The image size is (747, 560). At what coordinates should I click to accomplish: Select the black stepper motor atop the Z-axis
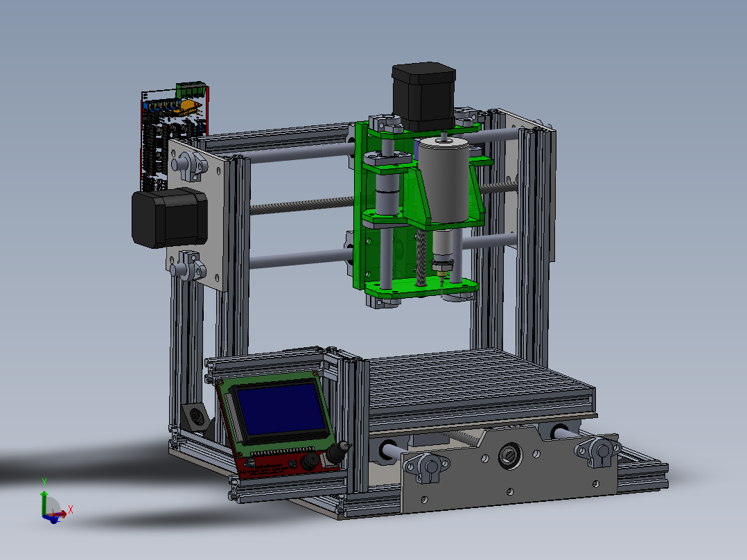423,96
